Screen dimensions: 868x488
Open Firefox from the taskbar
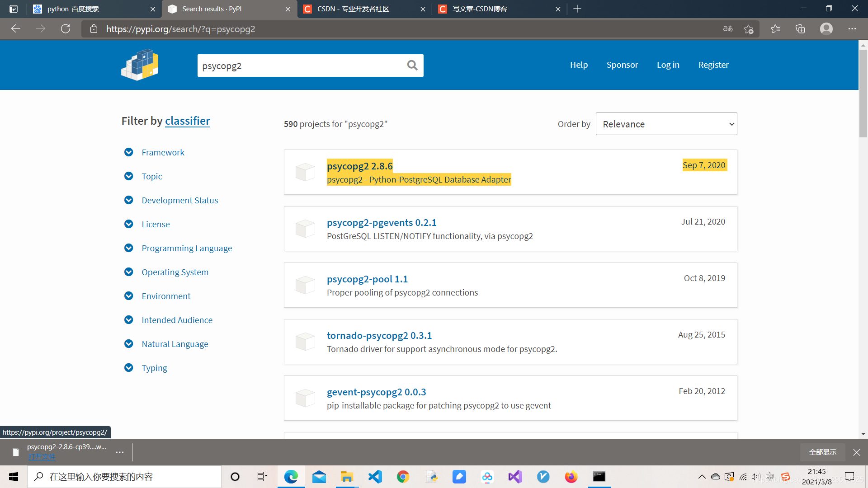(x=571, y=477)
